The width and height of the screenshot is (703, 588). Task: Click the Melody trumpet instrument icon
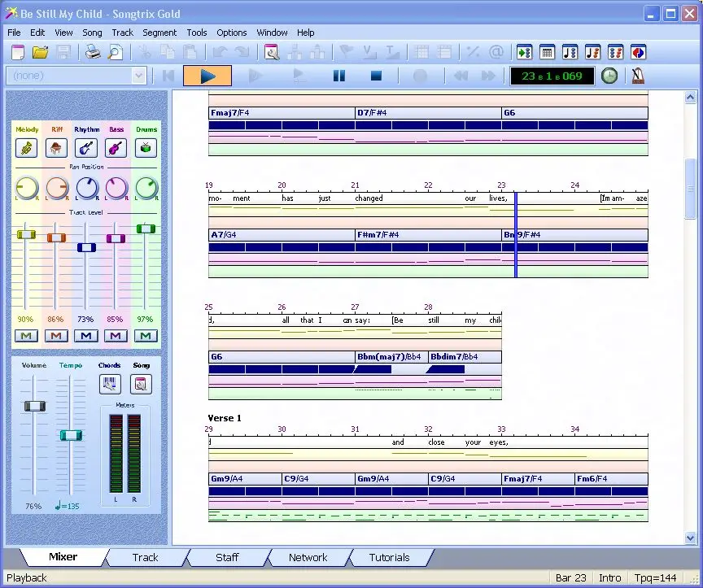(27, 148)
